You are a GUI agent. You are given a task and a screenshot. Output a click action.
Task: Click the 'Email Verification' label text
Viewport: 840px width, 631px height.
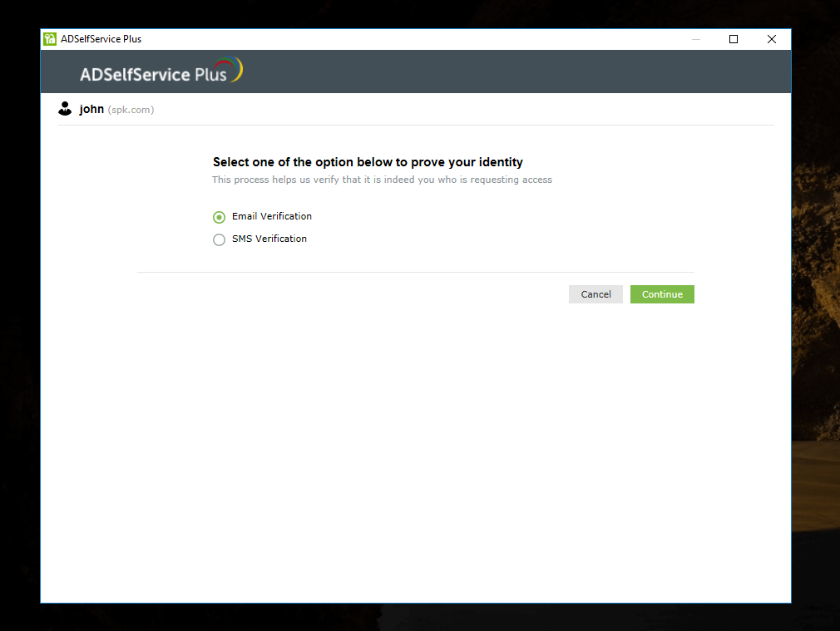272,216
